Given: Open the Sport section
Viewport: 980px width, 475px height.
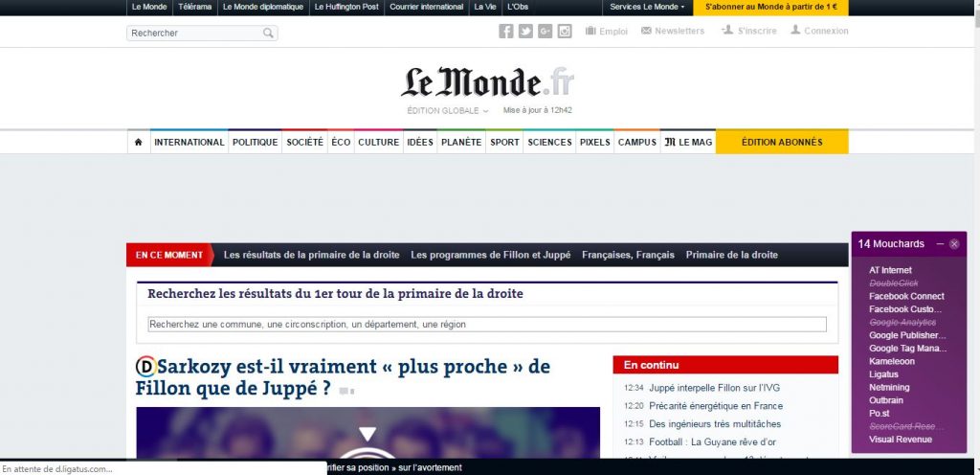Looking at the screenshot, I should (x=504, y=143).
